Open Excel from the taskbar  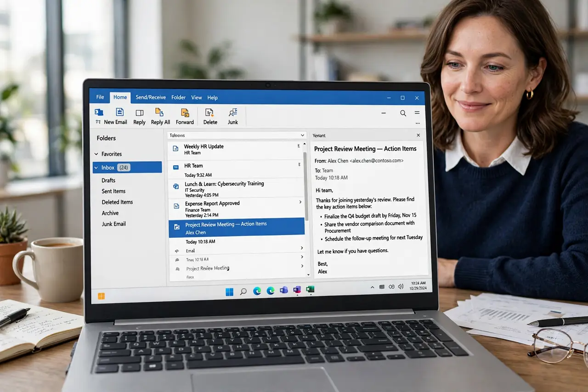point(310,289)
